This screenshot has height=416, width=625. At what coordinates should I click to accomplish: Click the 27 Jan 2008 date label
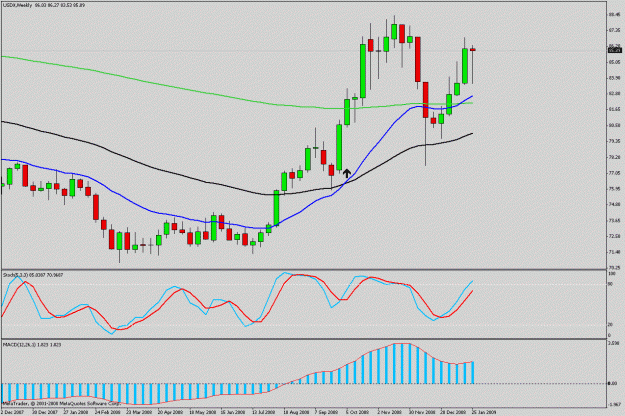tap(76, 412)
